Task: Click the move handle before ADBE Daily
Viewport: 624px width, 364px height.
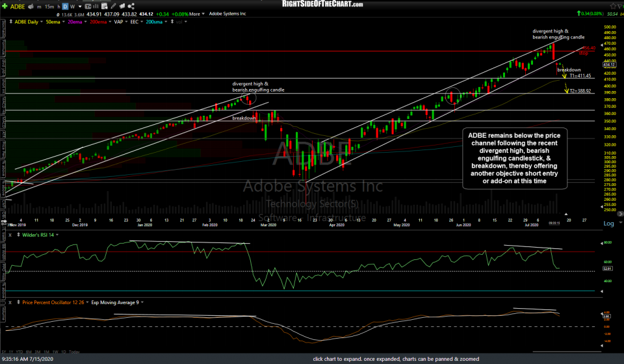Action: pos(11,22)
